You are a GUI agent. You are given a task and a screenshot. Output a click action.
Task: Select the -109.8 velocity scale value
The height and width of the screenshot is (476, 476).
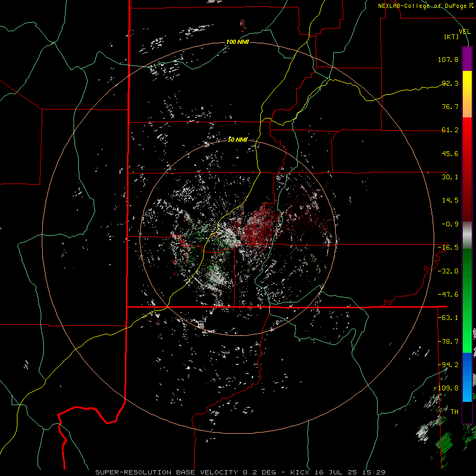point(446,388)
